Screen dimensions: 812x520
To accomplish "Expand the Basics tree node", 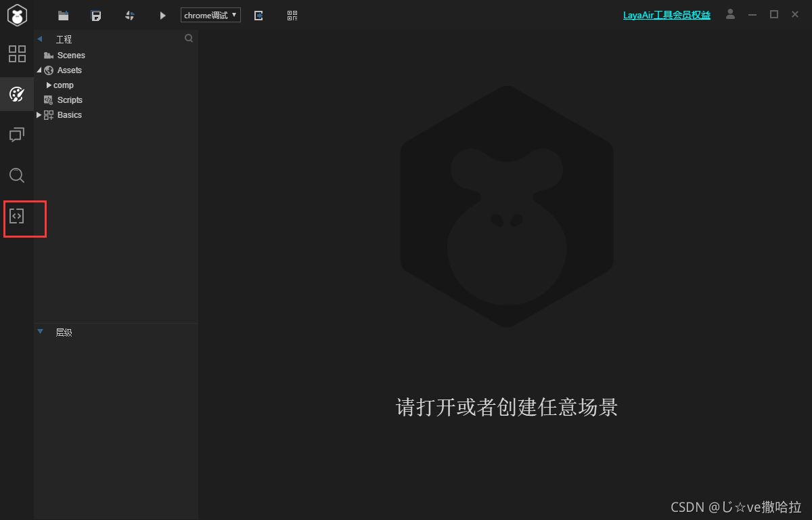I will (x=39, y=115).
